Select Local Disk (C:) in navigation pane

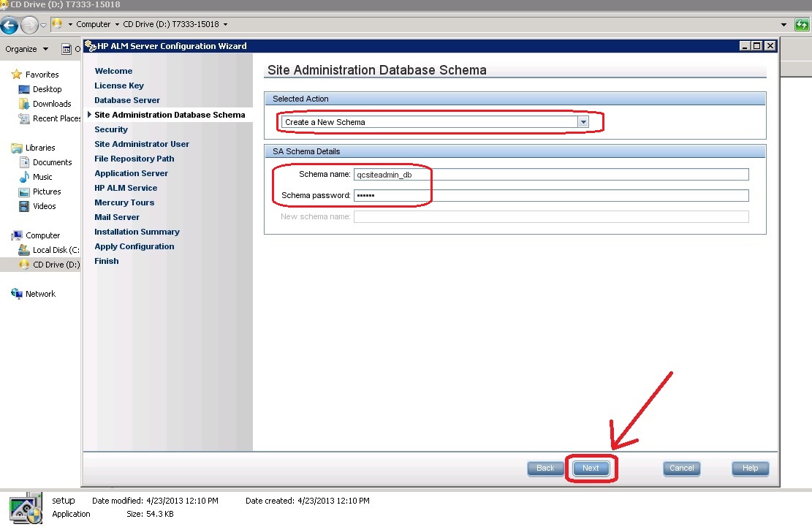coord(56,250)
